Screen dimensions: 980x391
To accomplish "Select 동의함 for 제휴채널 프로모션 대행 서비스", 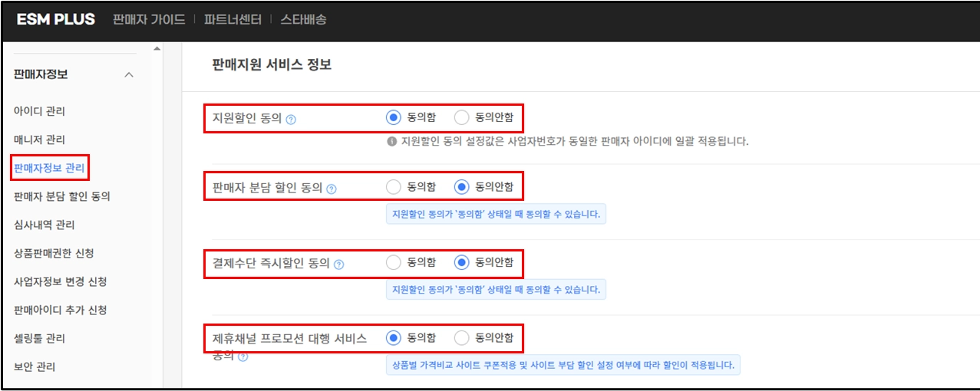I will [394, 337].
